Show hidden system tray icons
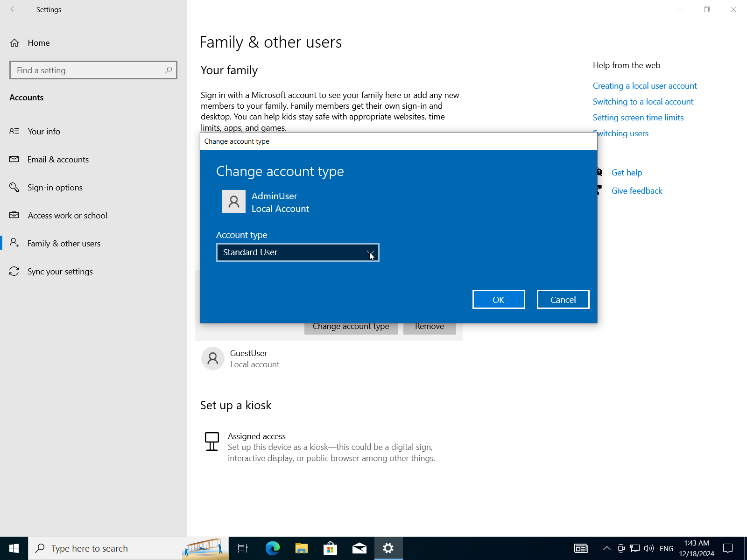747x560 pixels. pos(606,548)
